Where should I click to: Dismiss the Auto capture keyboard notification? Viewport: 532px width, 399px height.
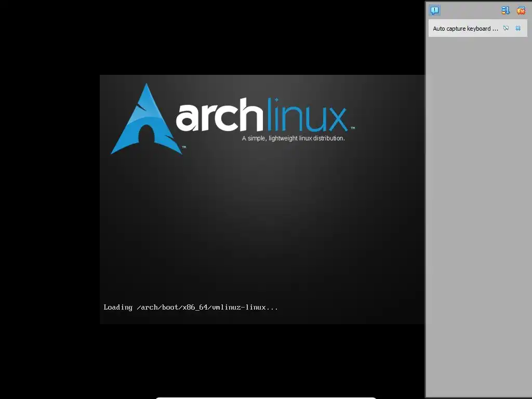pos(518,28)
